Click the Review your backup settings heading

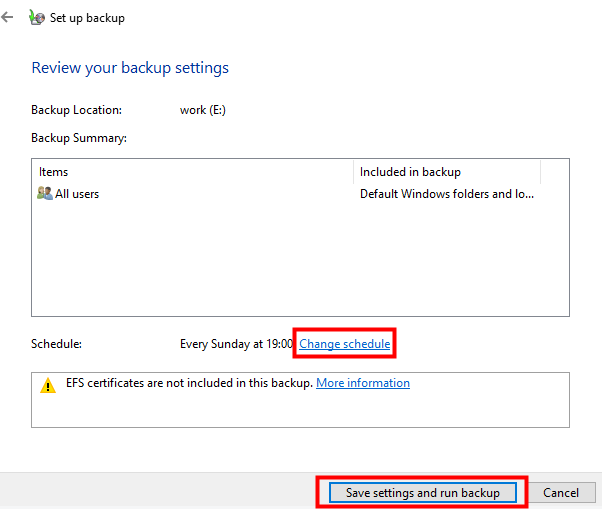point(130,68)
